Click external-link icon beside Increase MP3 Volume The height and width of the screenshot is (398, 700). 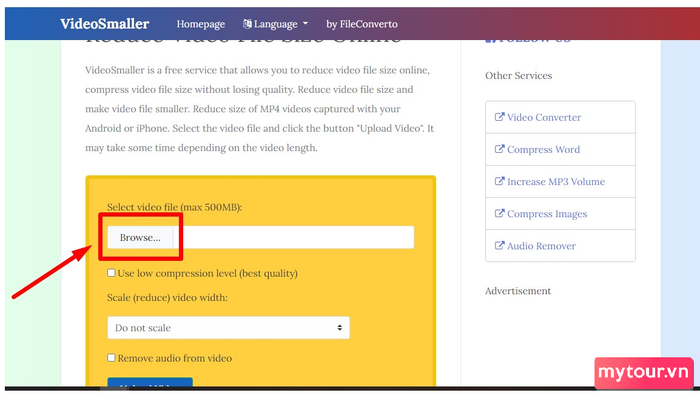499,181
